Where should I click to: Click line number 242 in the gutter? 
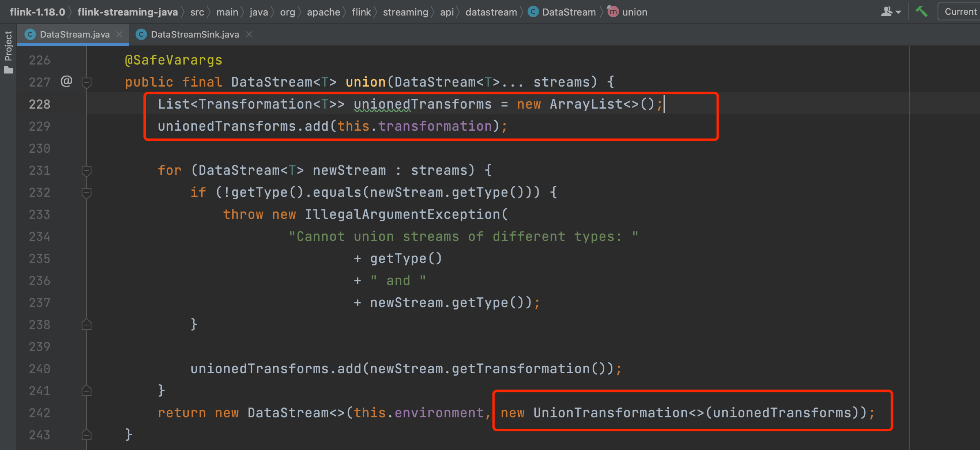[x=40, y=413]
